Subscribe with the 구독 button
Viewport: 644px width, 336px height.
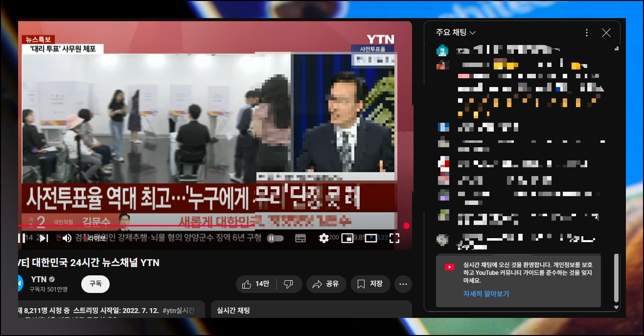point(95,284)
